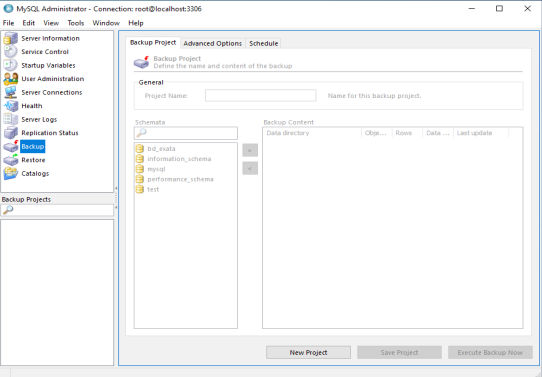Image resolution: width=542 pixels, height=377 pixels.
Task: Click the Backup Project header icon
Action: coord(141,62)
